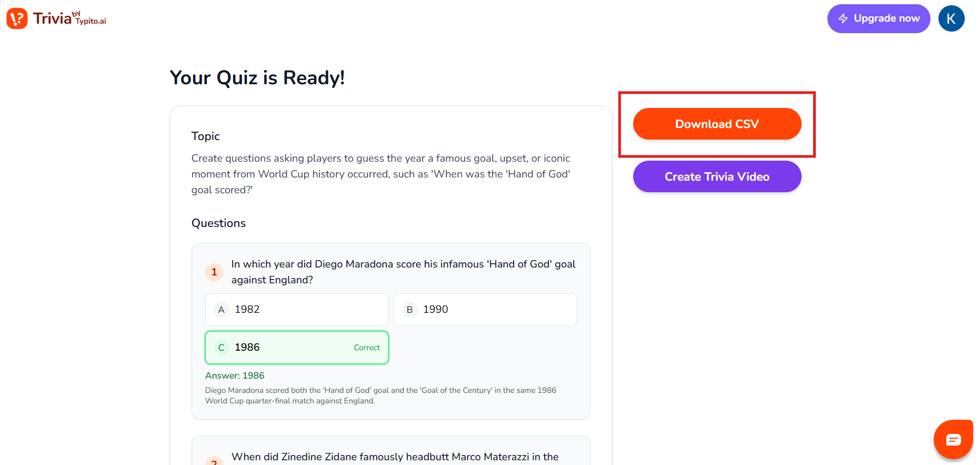The image size is (980, 465).
Task: Click the B letter badge
Action: pos(409,310)
